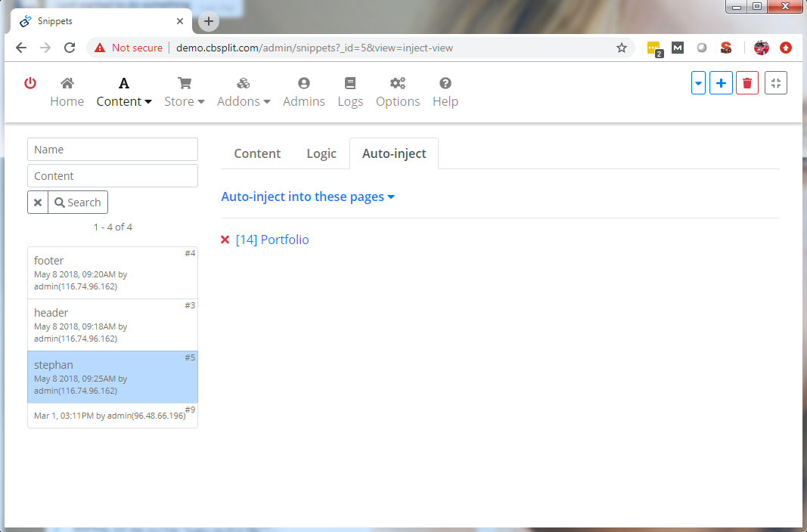Open the Admins page
Screen dimensions: 807x532
[304, 92]
